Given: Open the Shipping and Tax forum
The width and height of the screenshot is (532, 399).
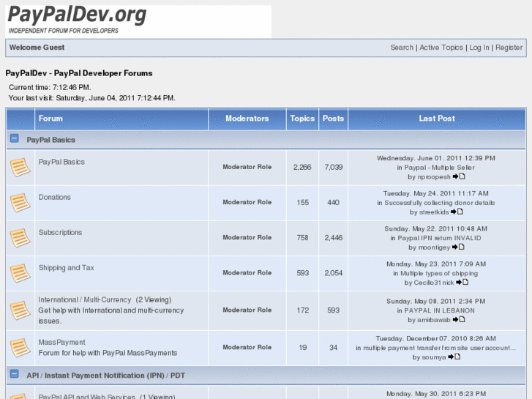Looking at the screenshot, I should coord(66,268).
